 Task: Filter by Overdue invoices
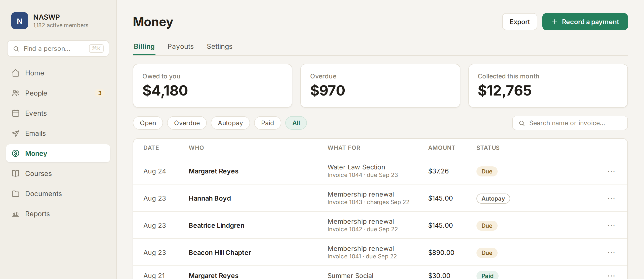coord(187,123)
